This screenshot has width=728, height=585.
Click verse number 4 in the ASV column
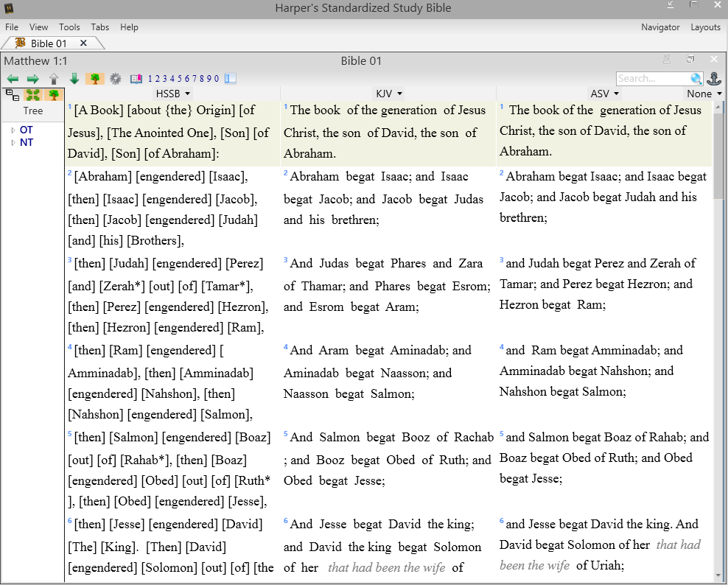[502, 347]
